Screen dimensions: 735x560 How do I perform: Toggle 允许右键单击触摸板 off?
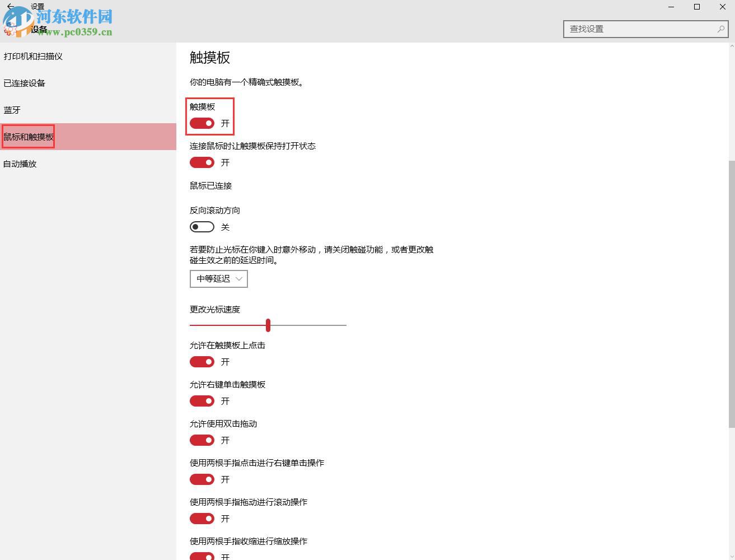(x=202, y=401)
